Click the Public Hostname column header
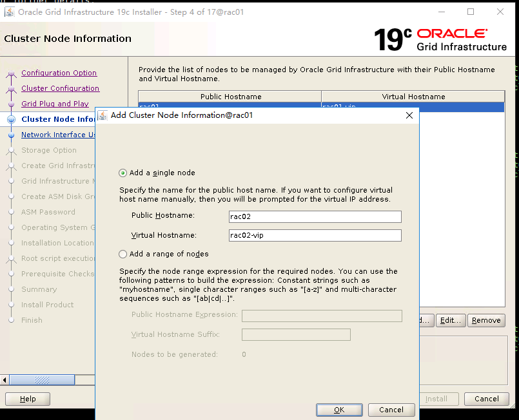 coord(230,97)
